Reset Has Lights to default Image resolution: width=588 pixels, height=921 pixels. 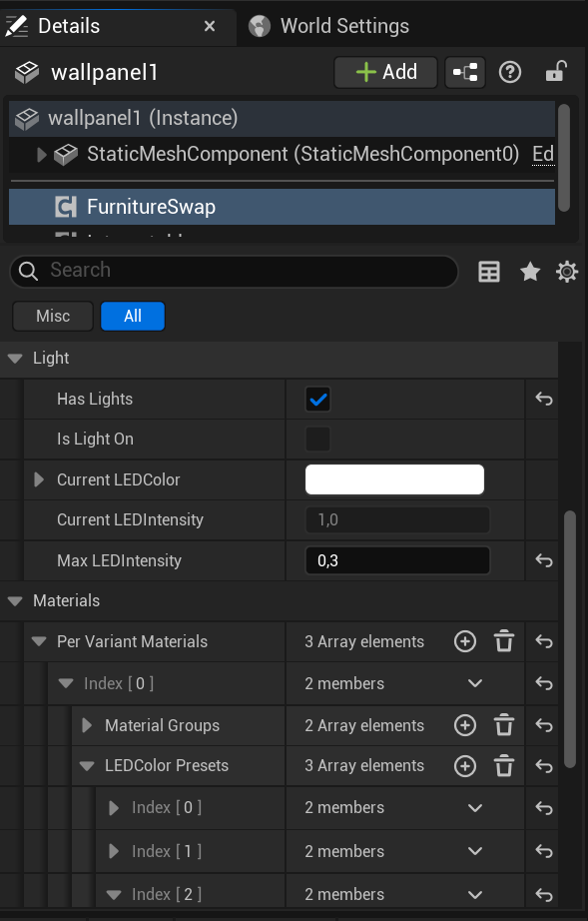[x=544, y=399]
